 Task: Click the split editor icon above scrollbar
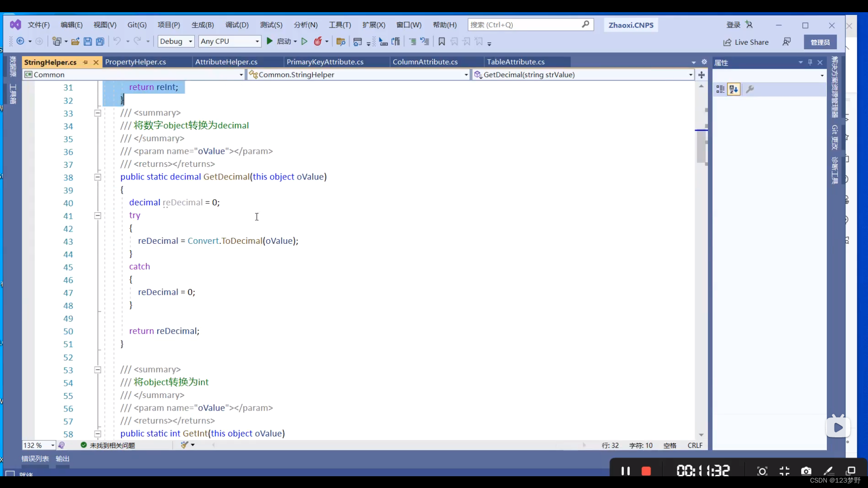click(x=702, y=75)
